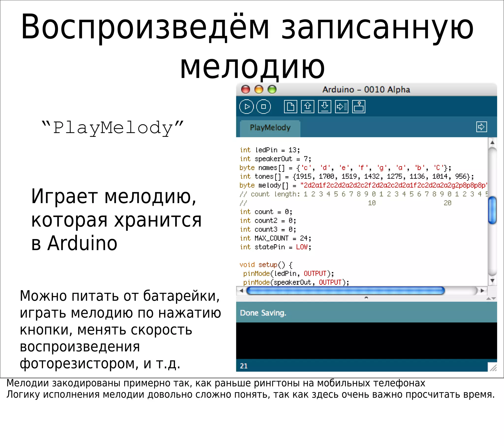Click the horizontal blue scrollbar thumb
The width and height of the screenshot is (504, 446).
pyautogui.click(x=345, y=291)
